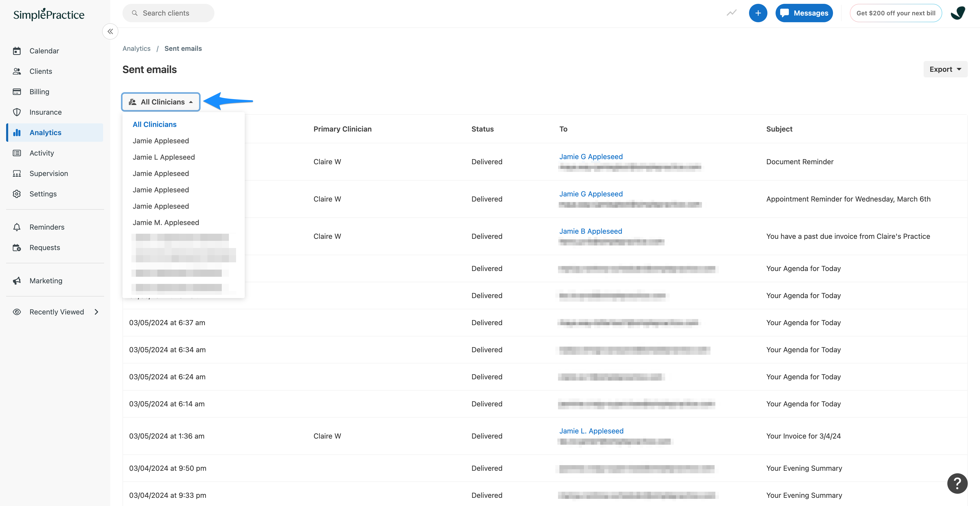Screen dimensions: 980x506
Task: Collapse the sidebar with double-chevron button
Action: click(x=110, y=32)
